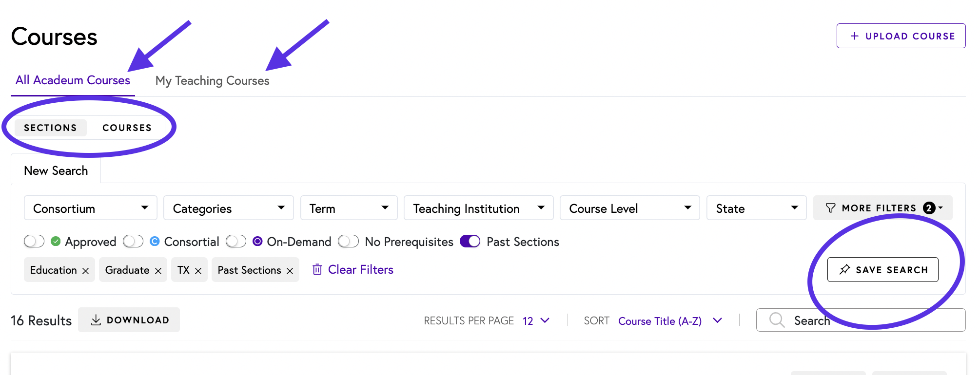Image resolution: width=980 pixels, height=375 pixels.
Task: Click the pin icon on Save Search
Action: pyautogui.click(x=844, y=269)
